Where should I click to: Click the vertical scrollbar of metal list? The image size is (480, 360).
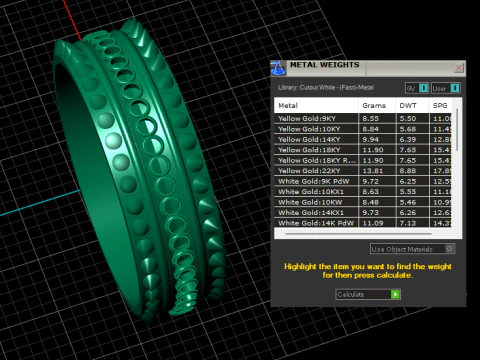457,130
